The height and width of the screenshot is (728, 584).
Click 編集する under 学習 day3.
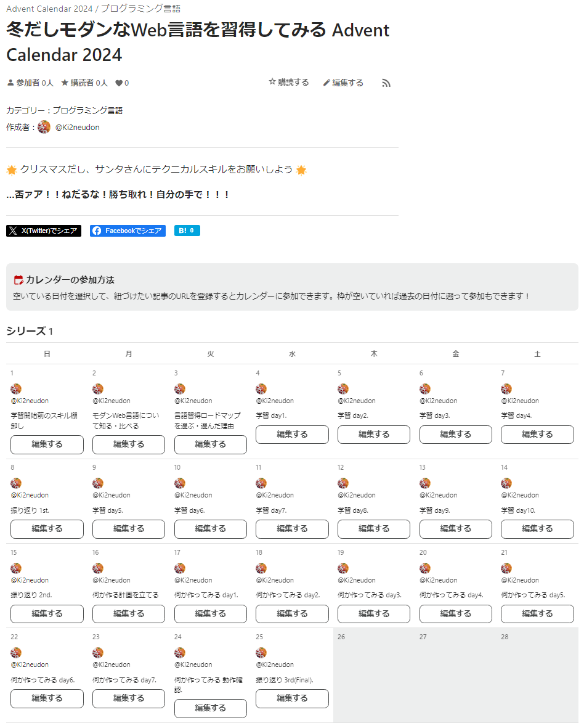coord(455,435)
